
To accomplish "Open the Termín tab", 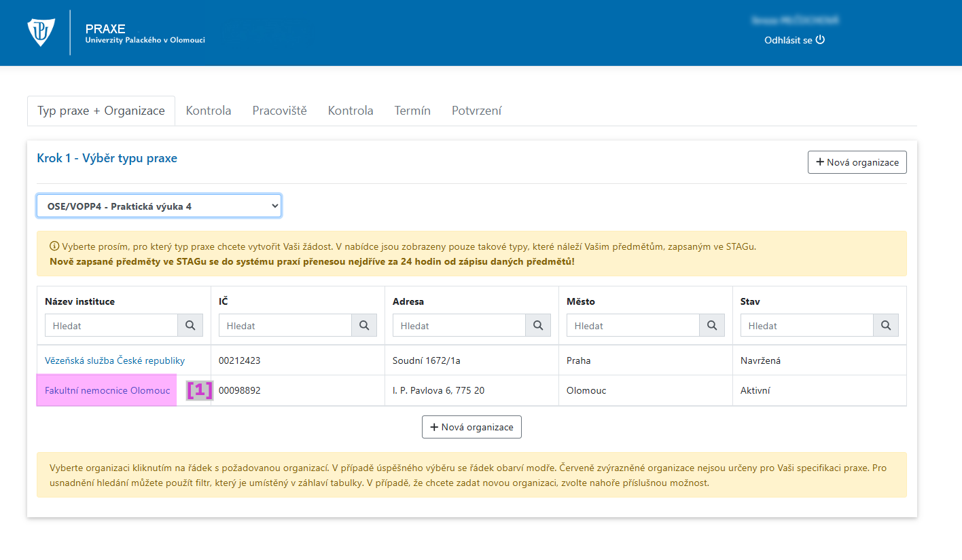I will tap(412, 111).
